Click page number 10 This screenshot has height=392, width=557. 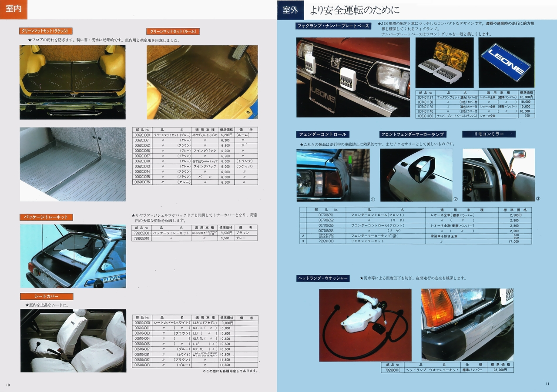point(7,384)
